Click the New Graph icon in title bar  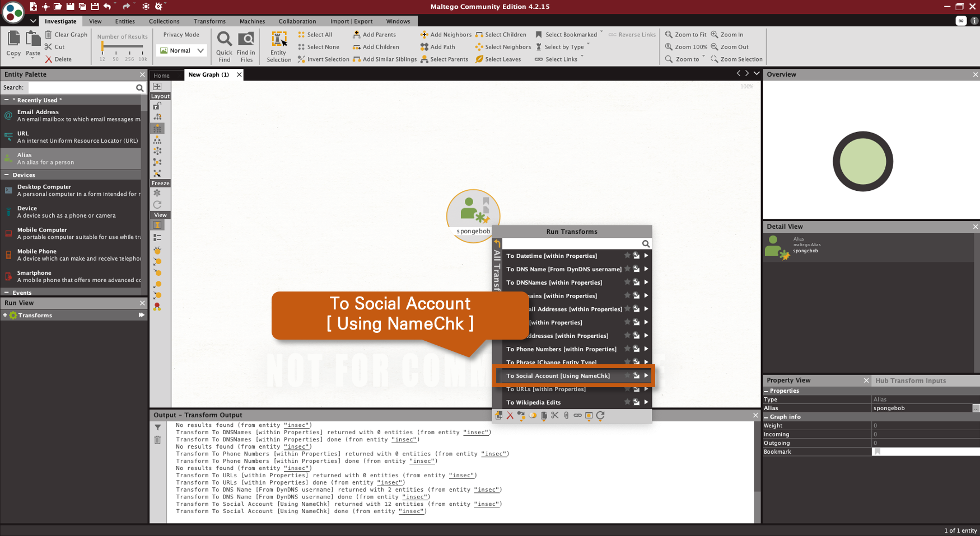click(33, 6)
